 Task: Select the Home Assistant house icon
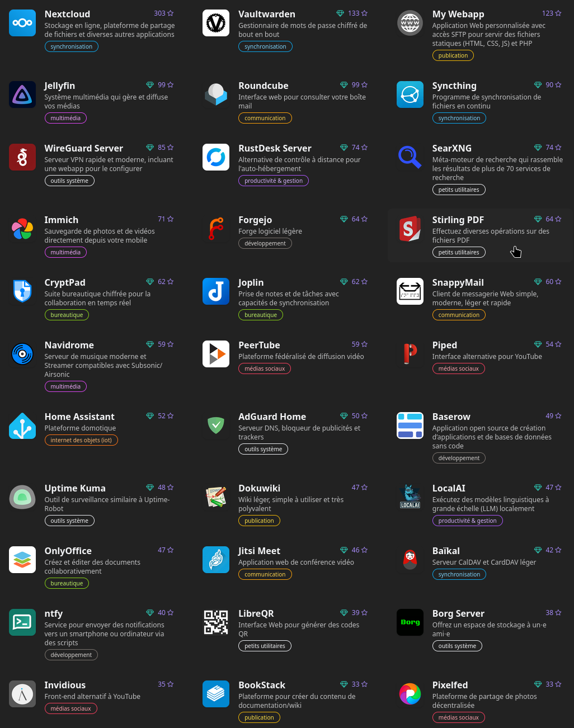click(22, 426)
